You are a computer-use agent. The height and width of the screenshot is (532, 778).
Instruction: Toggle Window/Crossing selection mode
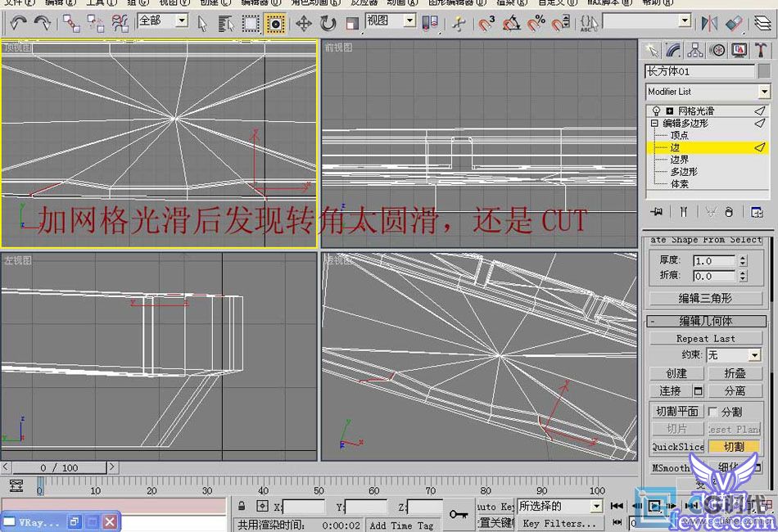275,23
